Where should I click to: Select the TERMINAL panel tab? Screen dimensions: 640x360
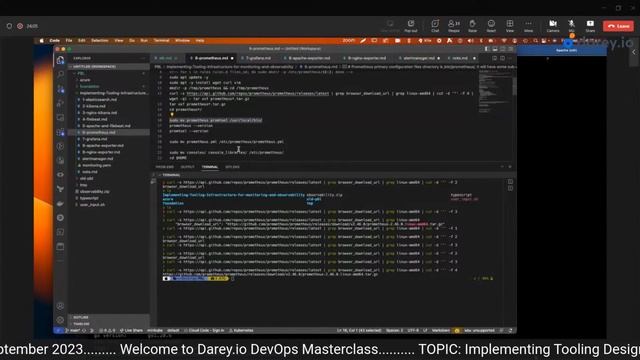click(210, 167)
